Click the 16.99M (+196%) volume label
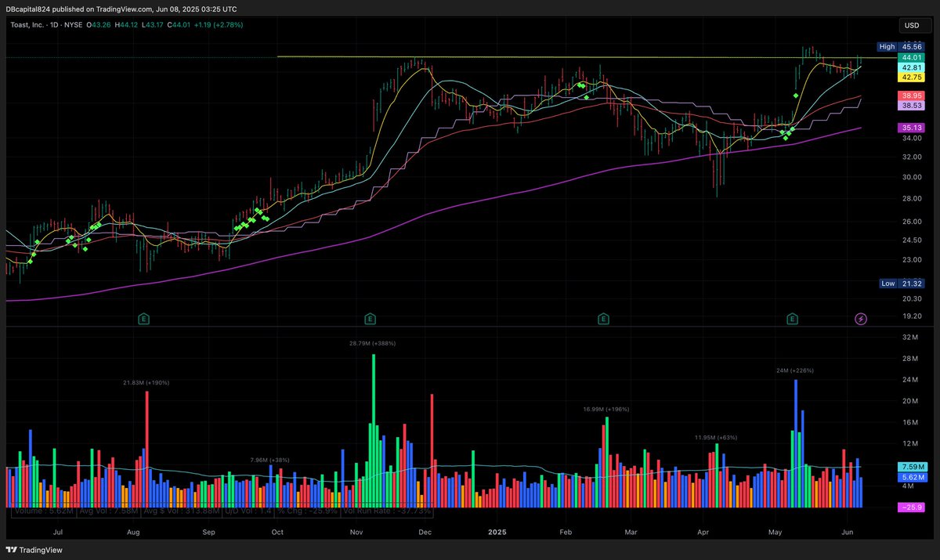 [606, 409]
